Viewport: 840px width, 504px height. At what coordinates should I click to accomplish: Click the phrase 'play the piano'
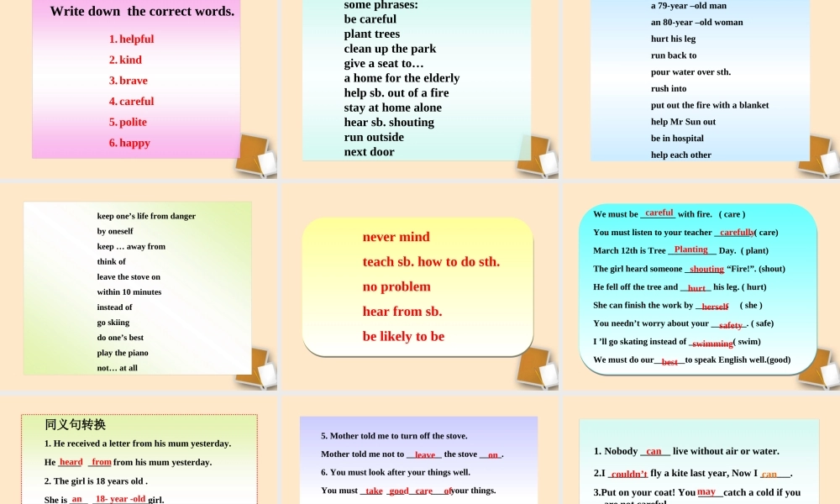coord(123,353)
